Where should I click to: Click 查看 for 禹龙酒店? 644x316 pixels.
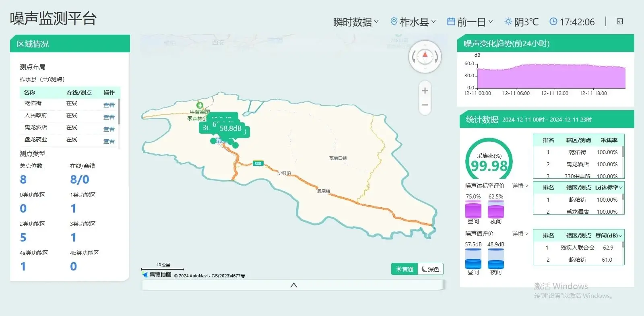109,129
